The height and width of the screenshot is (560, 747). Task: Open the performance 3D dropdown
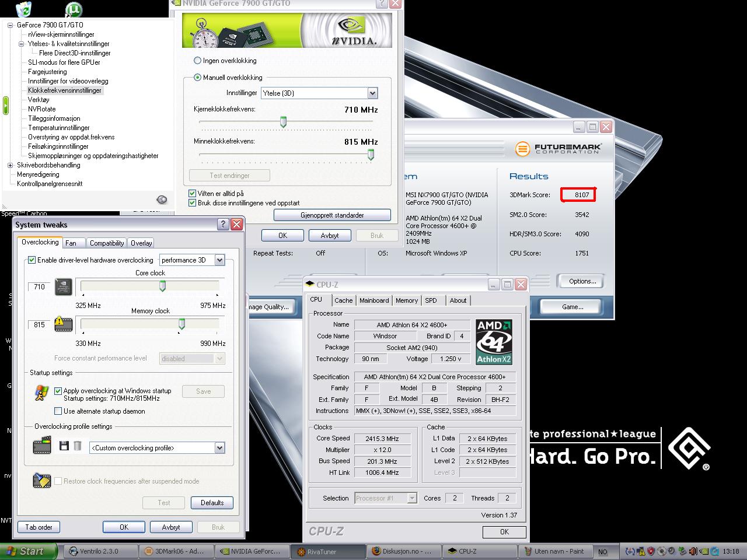(192, 260)
